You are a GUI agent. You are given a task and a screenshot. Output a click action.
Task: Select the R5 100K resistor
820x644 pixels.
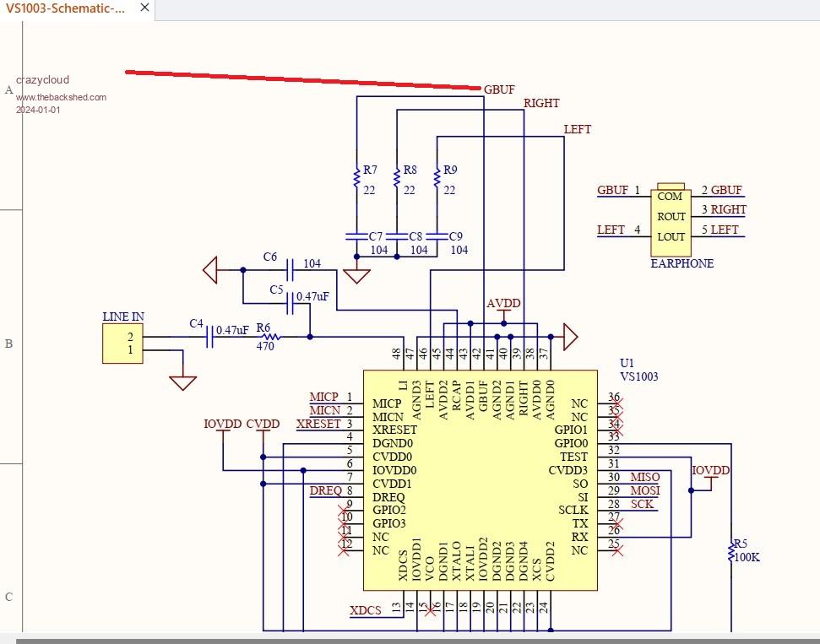click(730, 554)
